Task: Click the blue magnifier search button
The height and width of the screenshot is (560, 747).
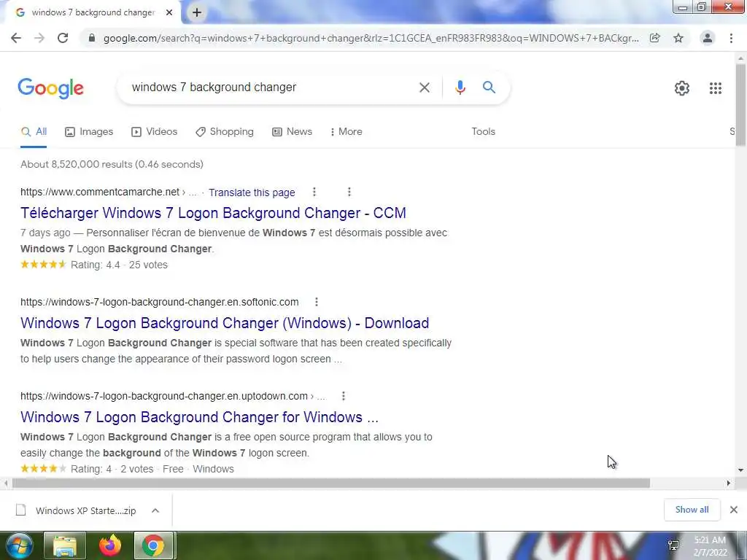Action: (489, 87)
